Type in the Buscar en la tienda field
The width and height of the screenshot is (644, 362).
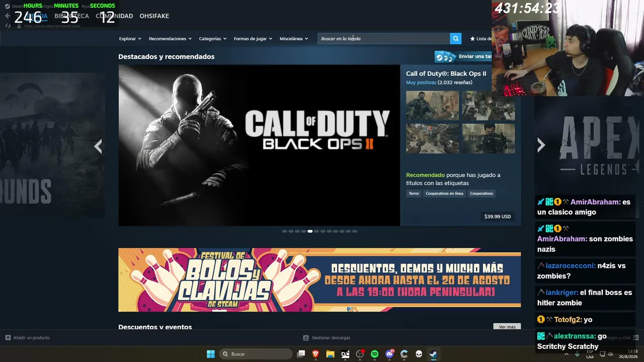click(384, 39)
